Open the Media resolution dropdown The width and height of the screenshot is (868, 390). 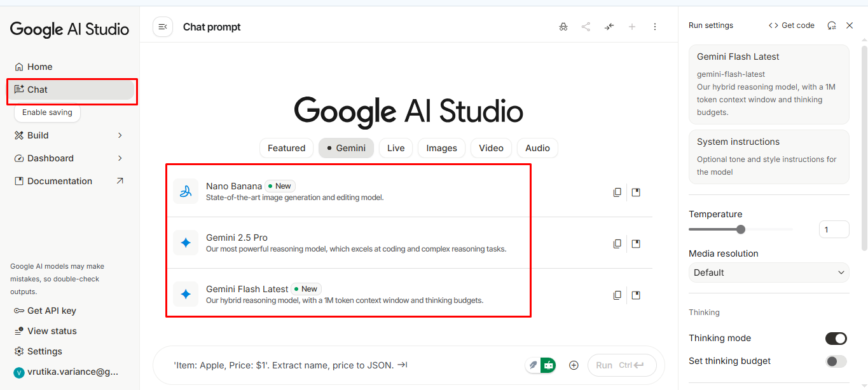pyautogui.click(x=769, y=272)
